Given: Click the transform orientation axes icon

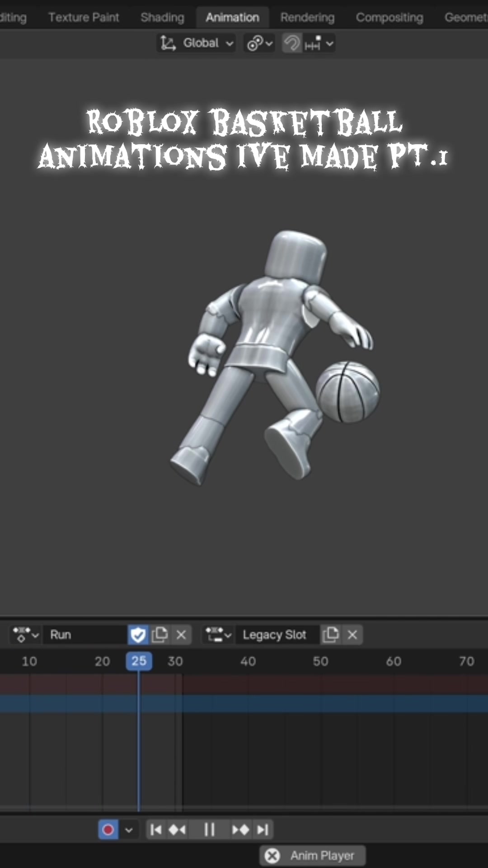Looking at the screenshot, I should 168,43.
